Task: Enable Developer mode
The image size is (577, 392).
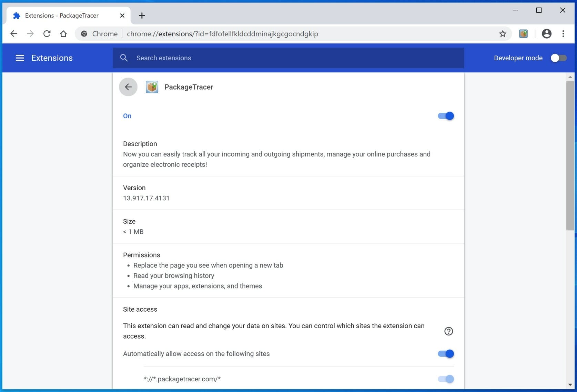Action: tap(558, 58)
